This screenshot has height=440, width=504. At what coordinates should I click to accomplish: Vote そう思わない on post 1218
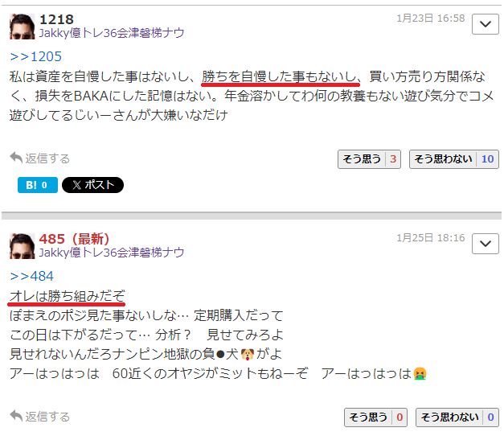(454, 159)
